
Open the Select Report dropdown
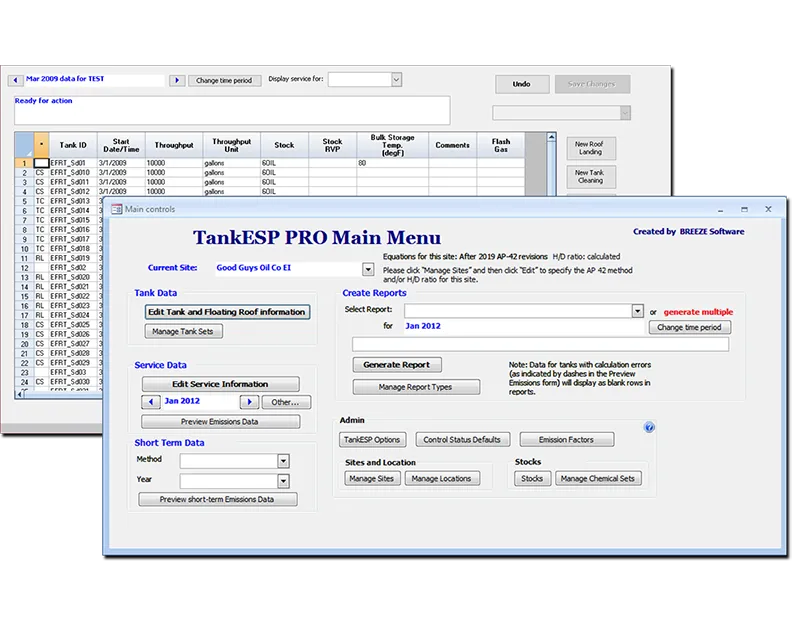637,311
